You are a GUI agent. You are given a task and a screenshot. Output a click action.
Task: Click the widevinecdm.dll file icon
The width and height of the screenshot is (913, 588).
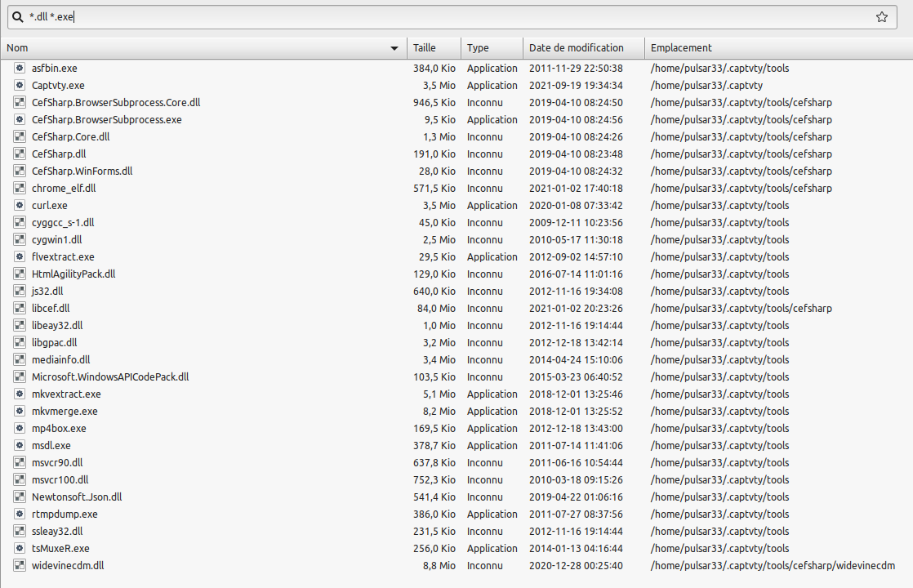pos(20,565)
